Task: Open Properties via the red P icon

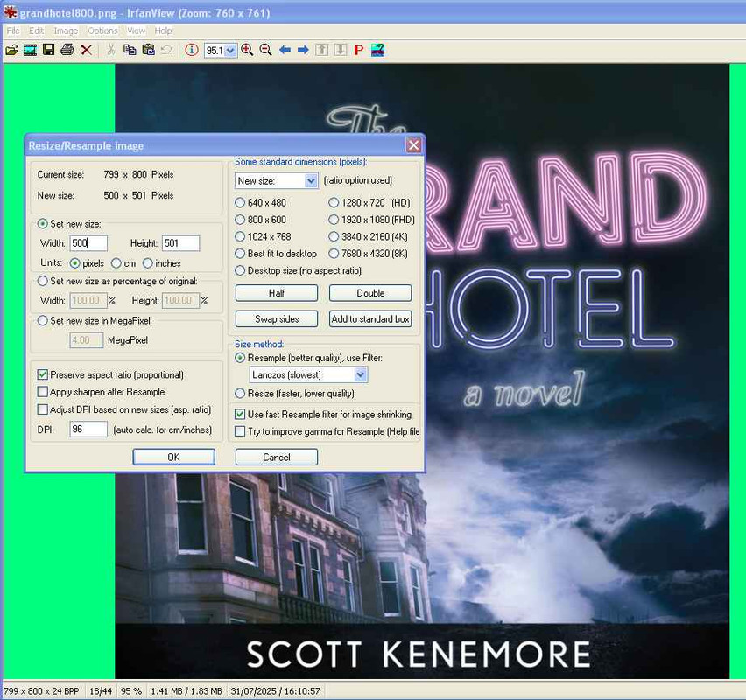Action: (x=359, y=50)
